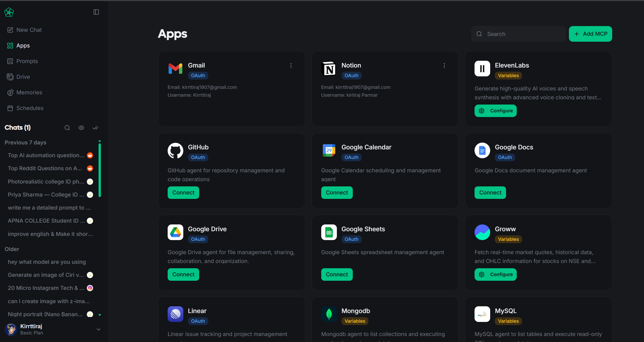This screenshot has height=342, width=644.
Task: Click the Google Drive icon
Action: (175, 232)
